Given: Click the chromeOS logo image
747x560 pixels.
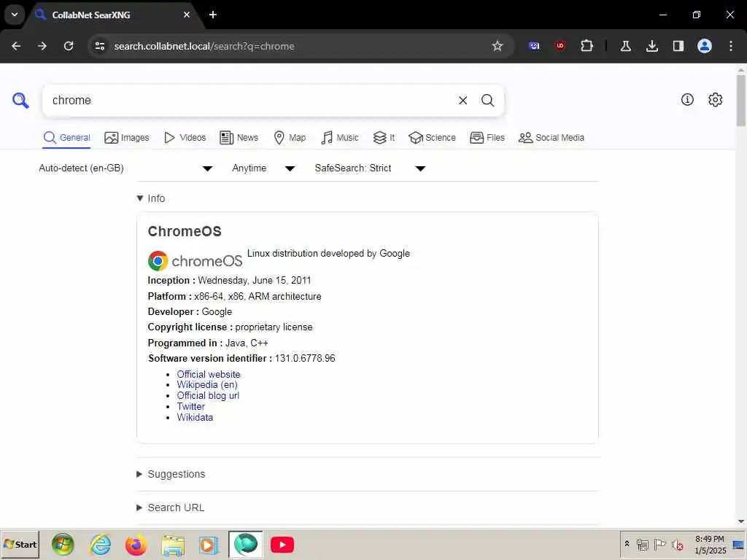Looking at the screenshot, I should pyautogui.click(x=196, y=261).
